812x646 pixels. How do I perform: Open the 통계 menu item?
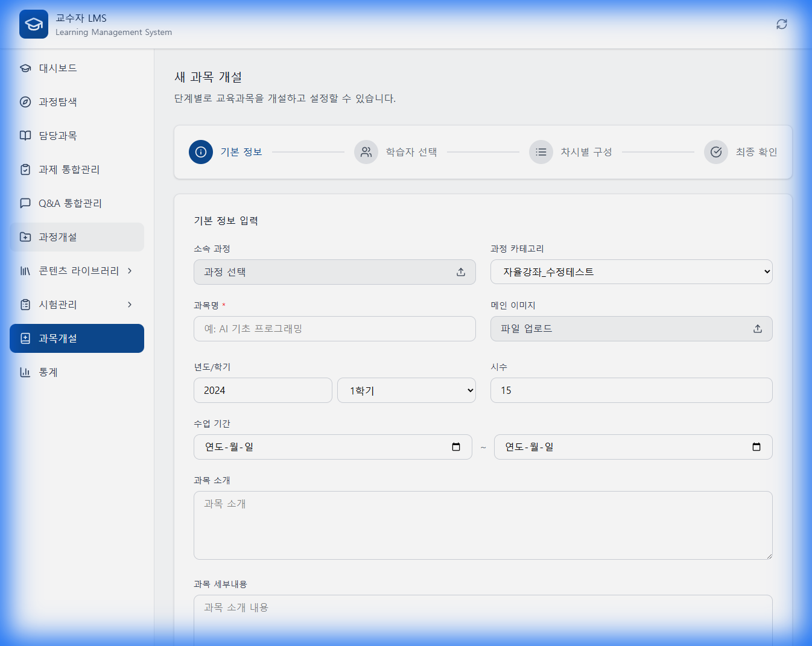point(48,372)
